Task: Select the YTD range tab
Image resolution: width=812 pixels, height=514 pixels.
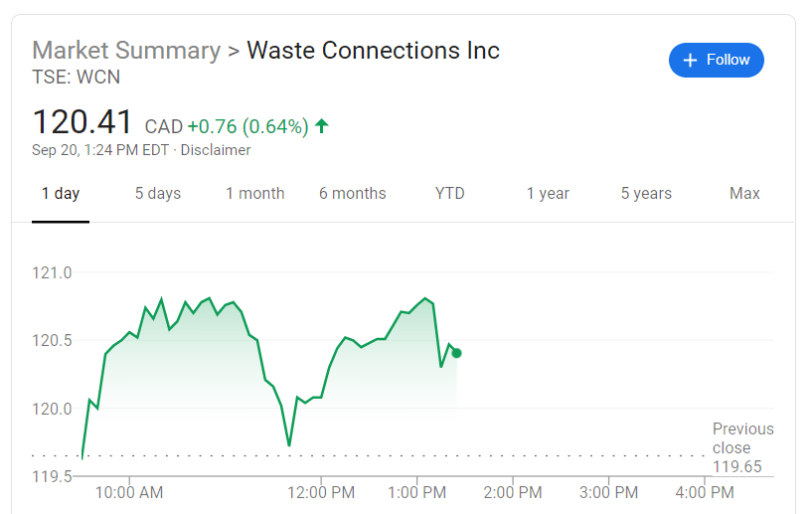Action: tap(450, 194)
